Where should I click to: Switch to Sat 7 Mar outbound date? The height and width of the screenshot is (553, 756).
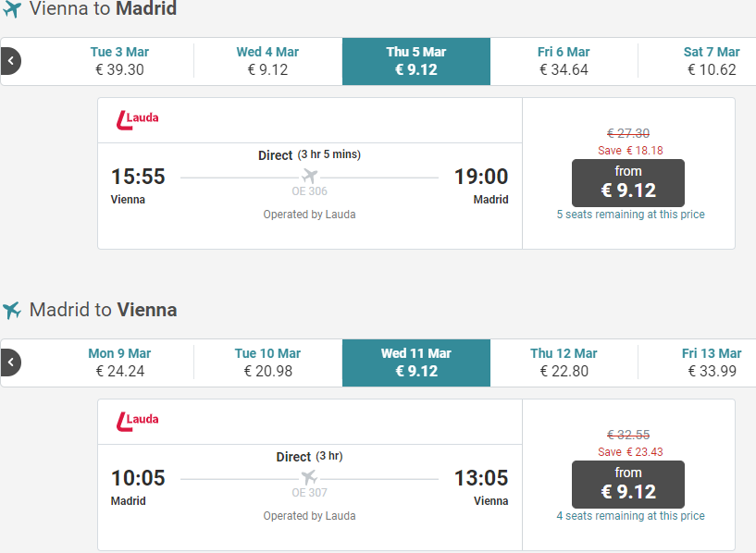coord(711,61)
